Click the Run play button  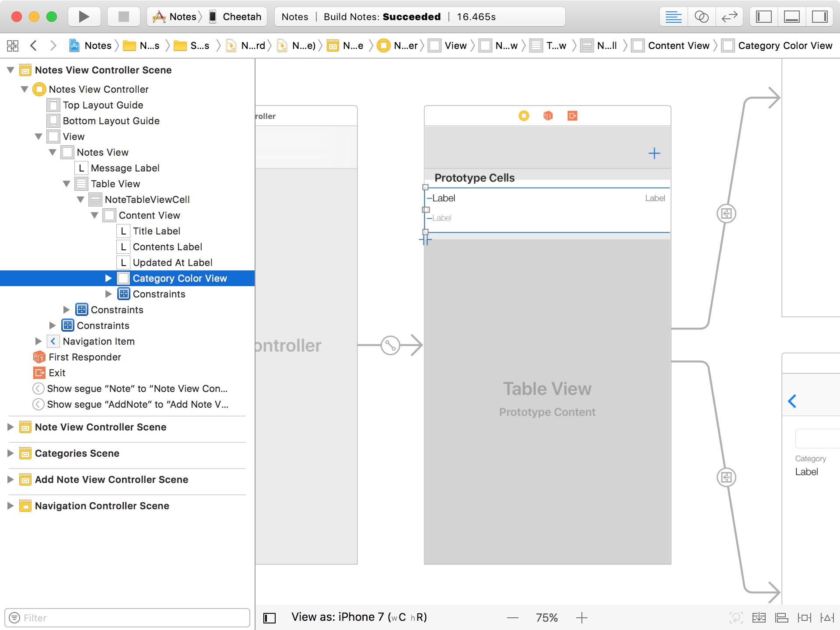84,17
